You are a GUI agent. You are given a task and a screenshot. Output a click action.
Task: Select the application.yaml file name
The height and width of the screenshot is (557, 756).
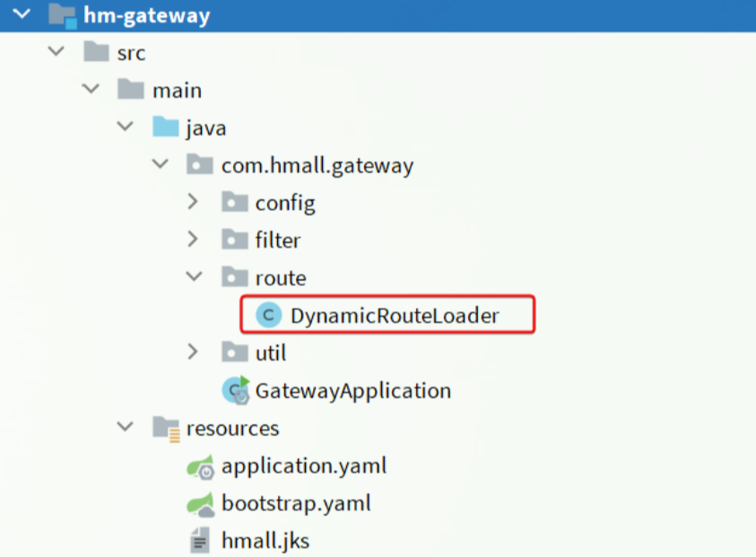[x=304, y=466]
